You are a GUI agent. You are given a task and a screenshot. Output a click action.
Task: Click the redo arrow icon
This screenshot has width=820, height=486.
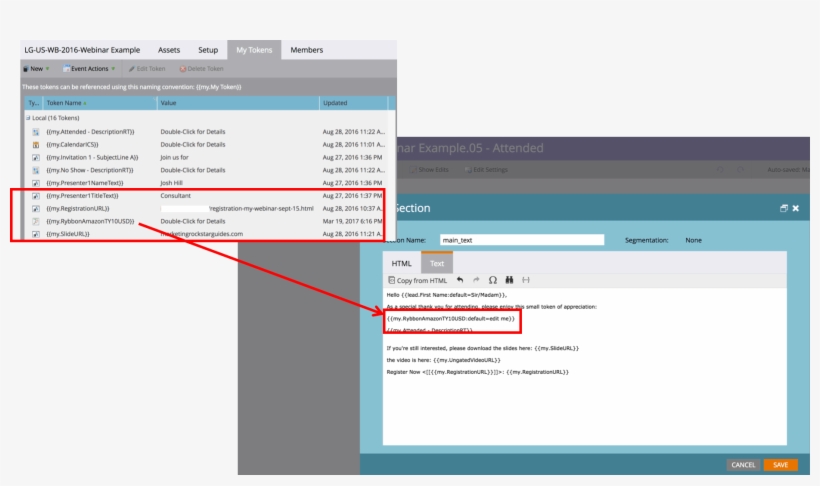point(476,280)
